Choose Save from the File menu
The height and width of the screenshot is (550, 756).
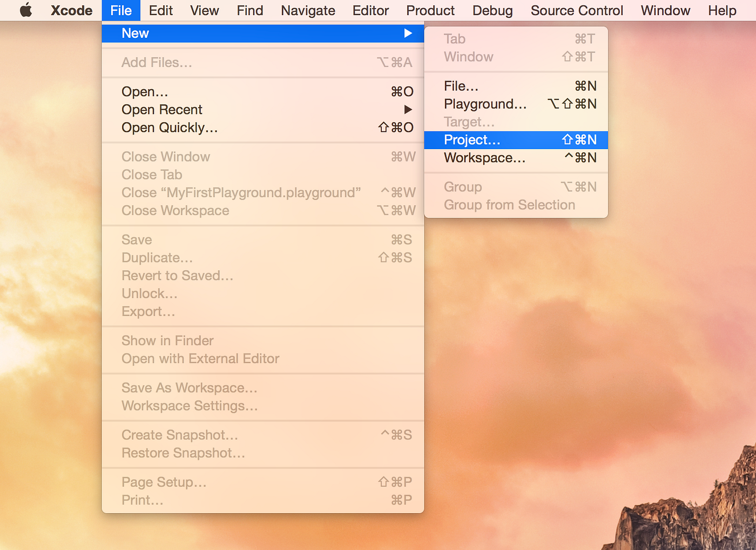[x=263, y=240]
